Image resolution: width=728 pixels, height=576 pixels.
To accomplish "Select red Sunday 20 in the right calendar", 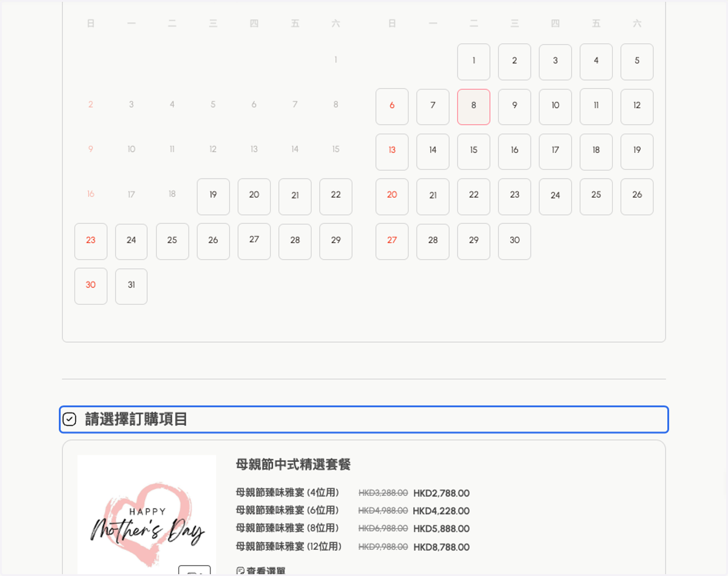I will (x=392, y=197).
